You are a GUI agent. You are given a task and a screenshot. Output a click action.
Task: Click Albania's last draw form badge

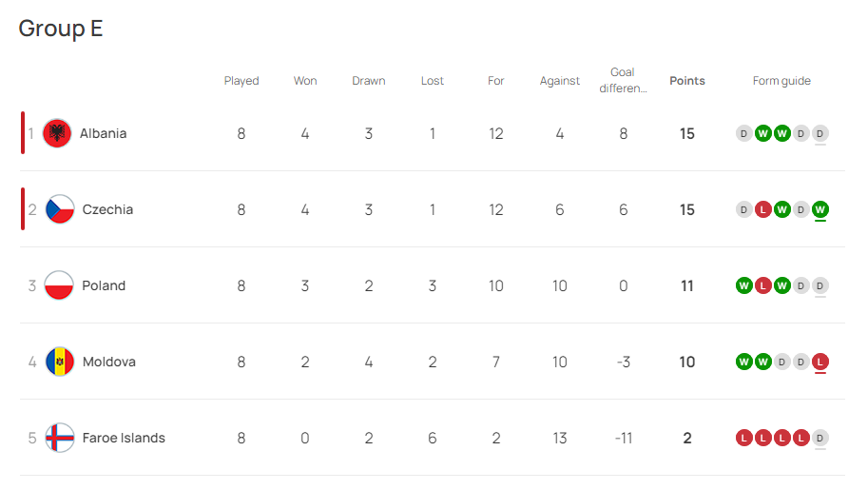coord(820,133)
